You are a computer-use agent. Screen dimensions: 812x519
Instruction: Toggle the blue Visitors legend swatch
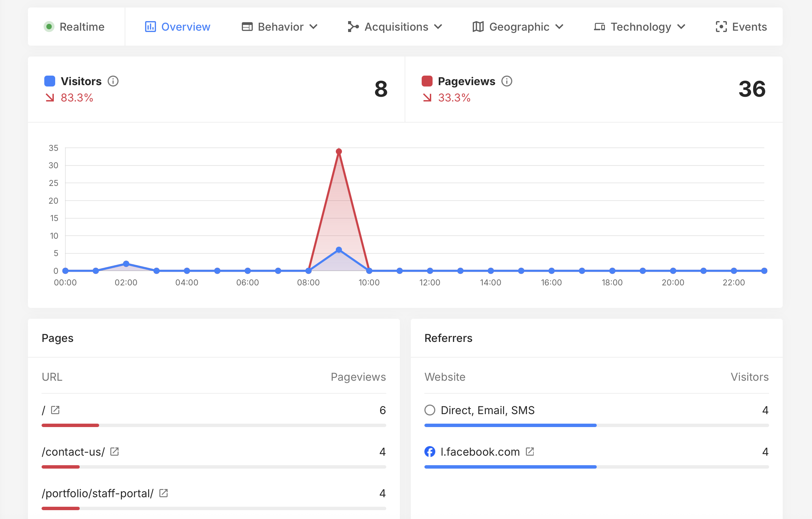(50, 81)
